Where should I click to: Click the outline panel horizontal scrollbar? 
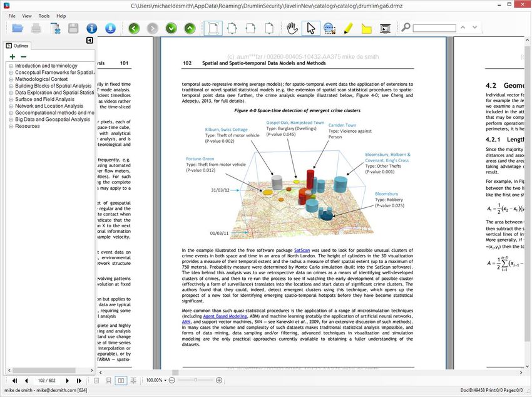44,370
